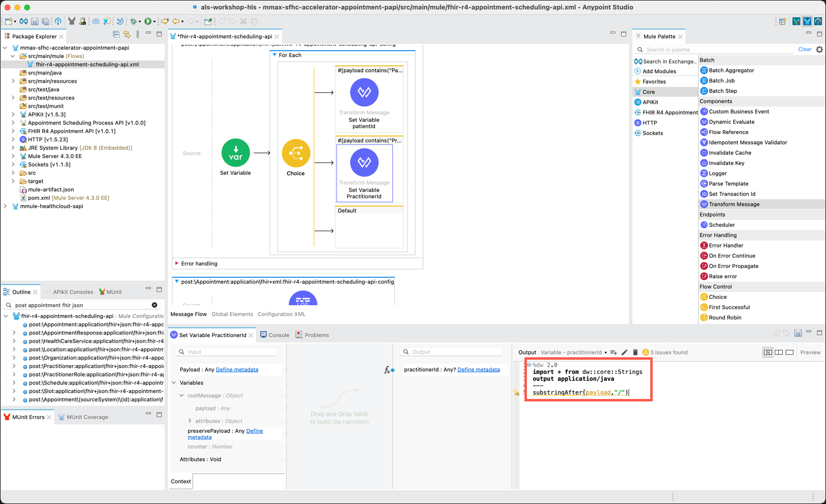Clear the Outline search filter
The image size is (826, 504).
coord(155,305)
